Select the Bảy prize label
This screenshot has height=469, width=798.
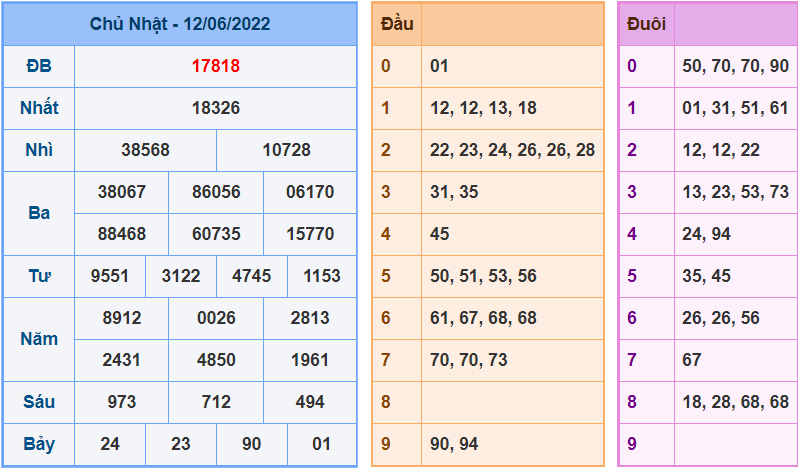point(39,444)
